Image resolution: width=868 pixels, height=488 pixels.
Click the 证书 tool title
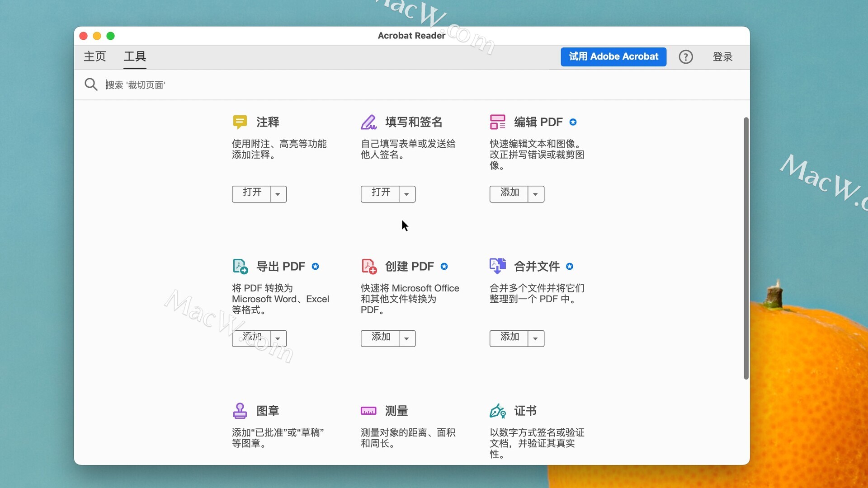pos(525,411)
